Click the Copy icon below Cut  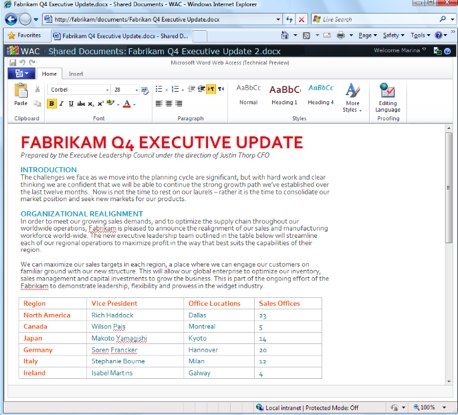(x=37, y=104)
